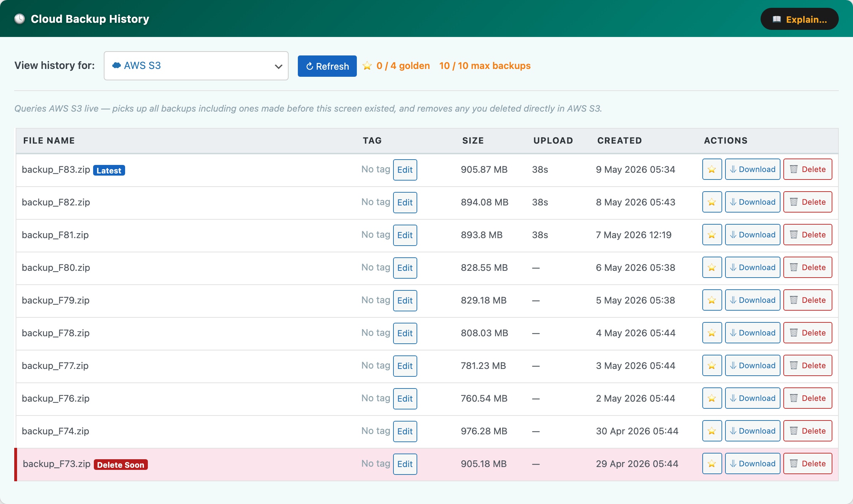
Task: Download backup_F82.zip
Action: coord(752,202)
